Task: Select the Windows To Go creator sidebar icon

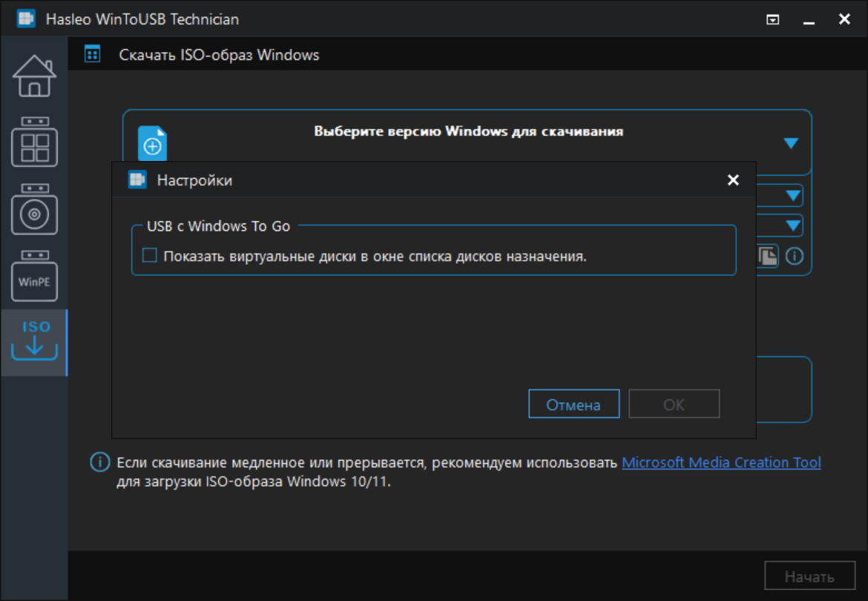Action: point(34,142)
